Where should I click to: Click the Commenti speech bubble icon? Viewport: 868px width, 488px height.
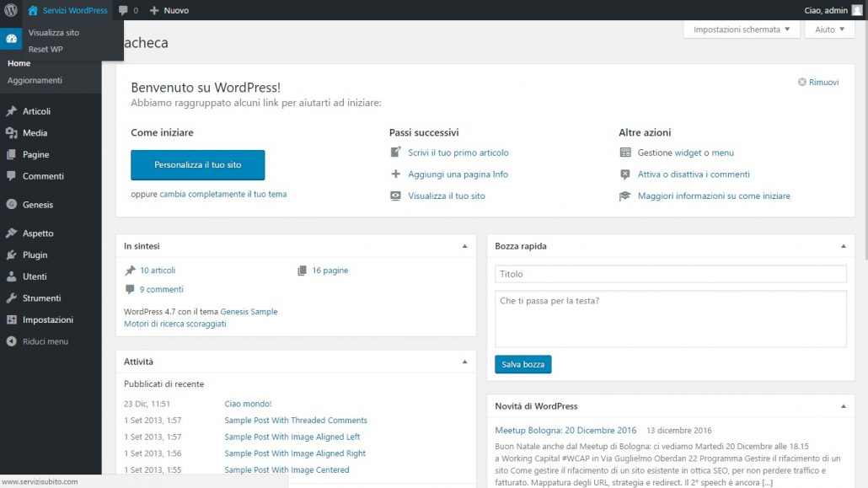click(12, 176)
